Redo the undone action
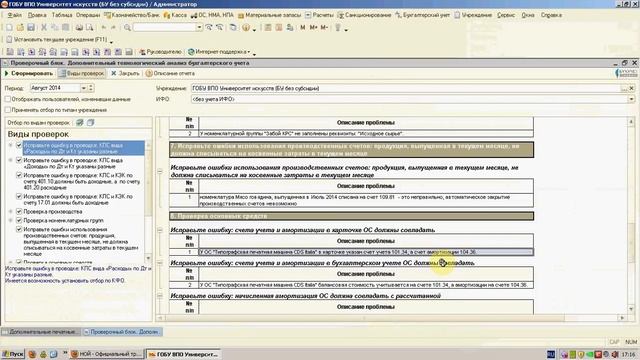 point(114,27)
